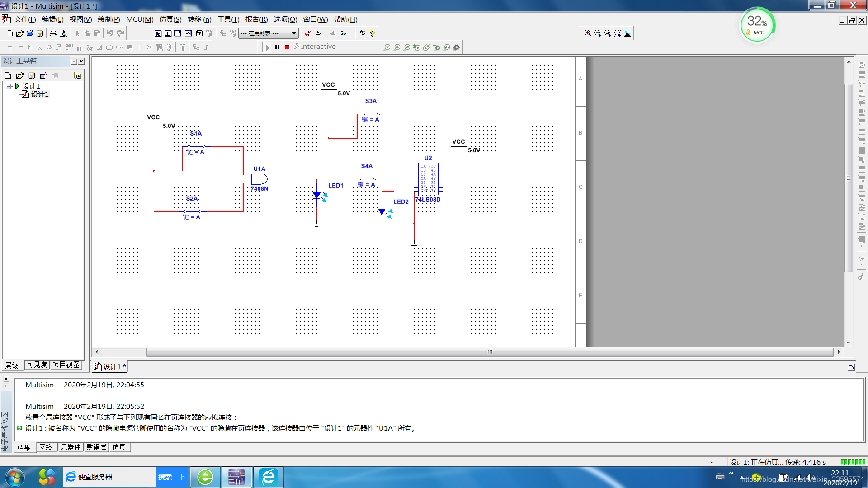Screen dimensions: 868x488
Task: Open the 仿真(S) menu
Action: [170, 19]
